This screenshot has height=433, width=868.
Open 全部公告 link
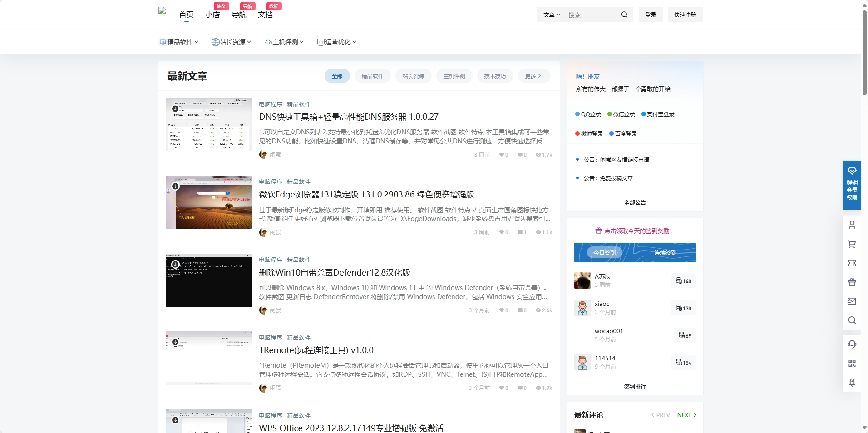(635, 202)
